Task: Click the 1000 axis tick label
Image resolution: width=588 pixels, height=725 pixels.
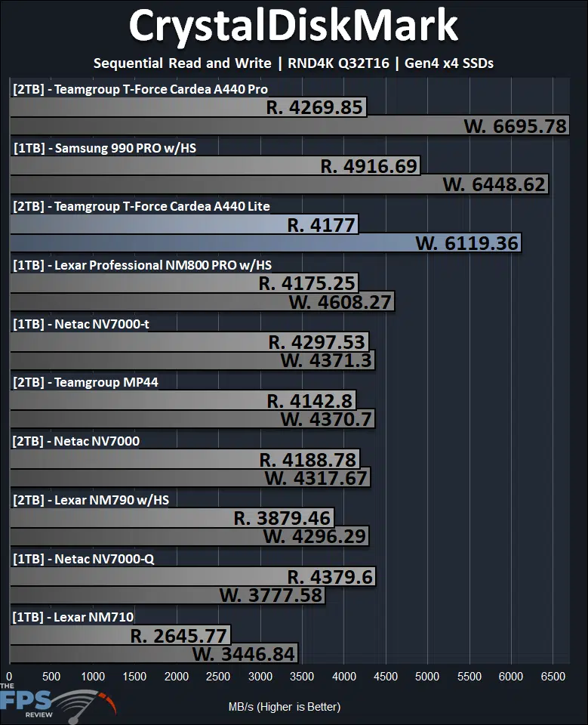Action: [93, 677]
